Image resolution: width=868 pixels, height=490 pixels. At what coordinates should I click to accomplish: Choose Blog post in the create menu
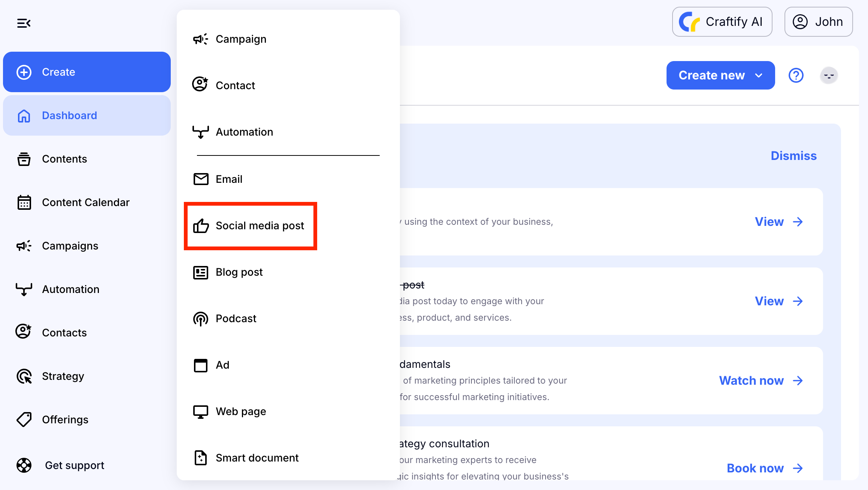[x=239, y=272]
